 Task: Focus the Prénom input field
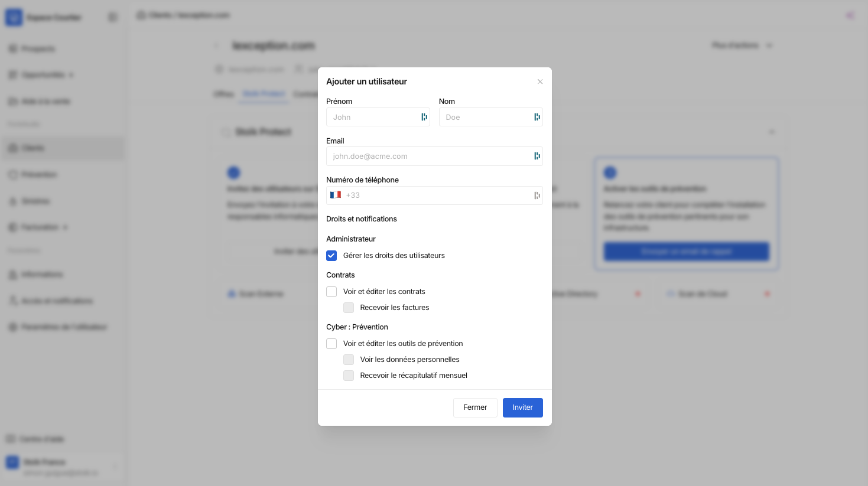point(372,117)
